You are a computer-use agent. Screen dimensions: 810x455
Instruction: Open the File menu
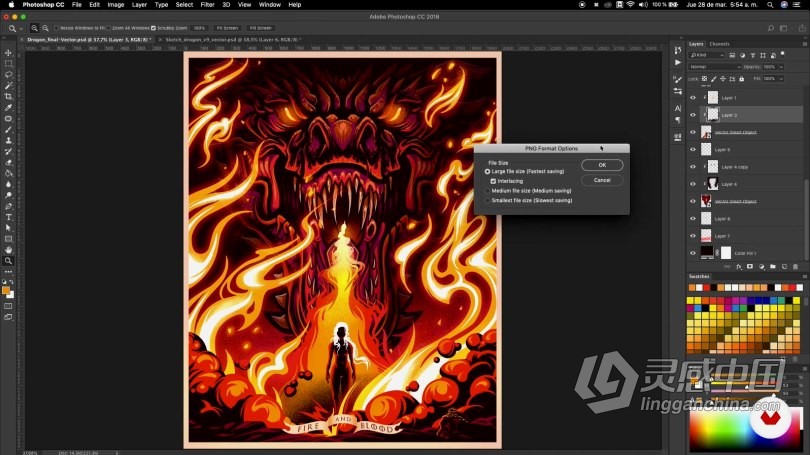pyautogui.click(x=76, y=5)
